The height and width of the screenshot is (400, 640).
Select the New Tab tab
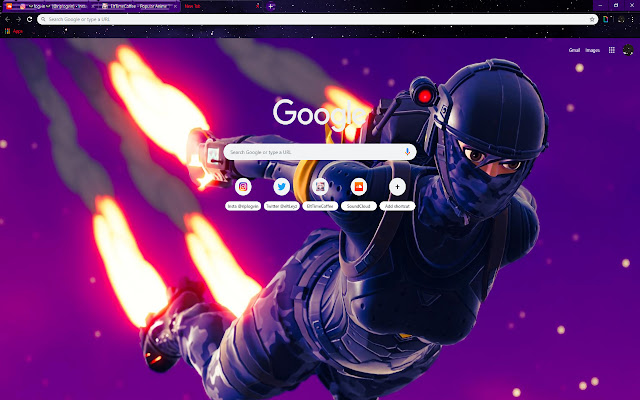[x=222, y=6]
